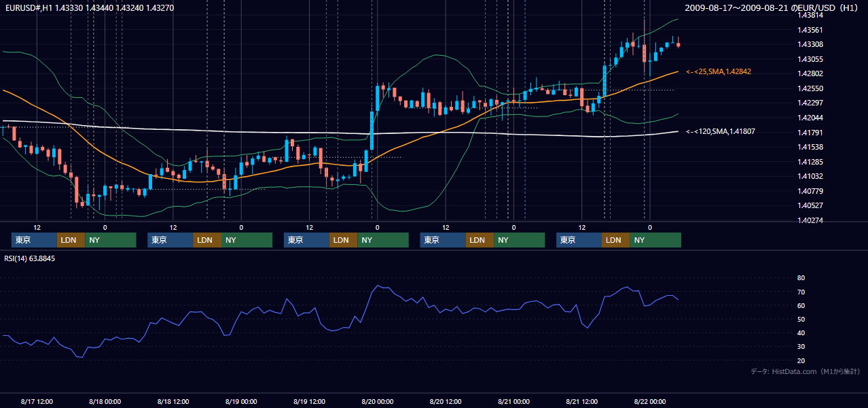Click the rightmost NY session box

[655, 240]
